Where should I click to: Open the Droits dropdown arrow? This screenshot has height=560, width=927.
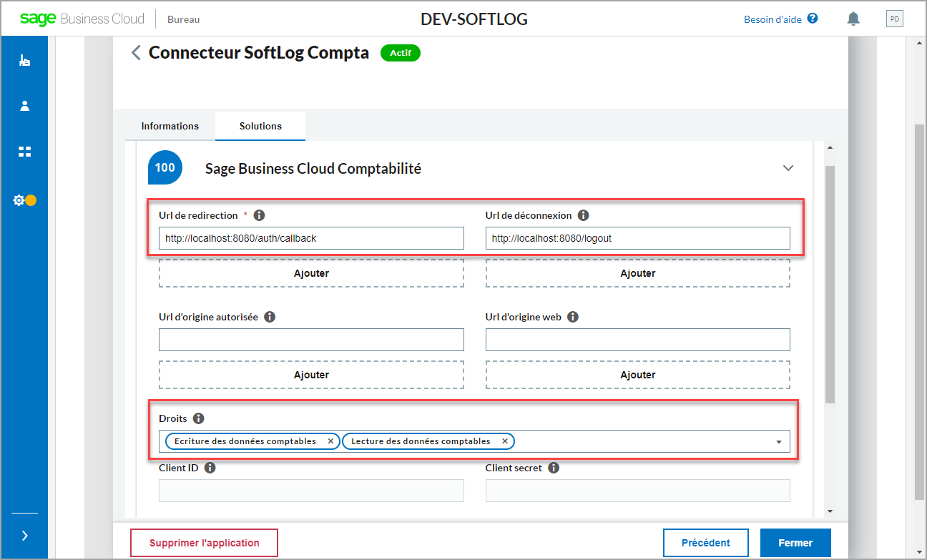click(x=779, y=442)
